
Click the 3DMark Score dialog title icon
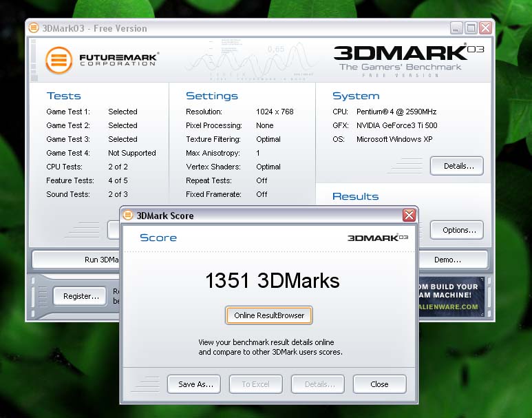click(x=128, y=216)
